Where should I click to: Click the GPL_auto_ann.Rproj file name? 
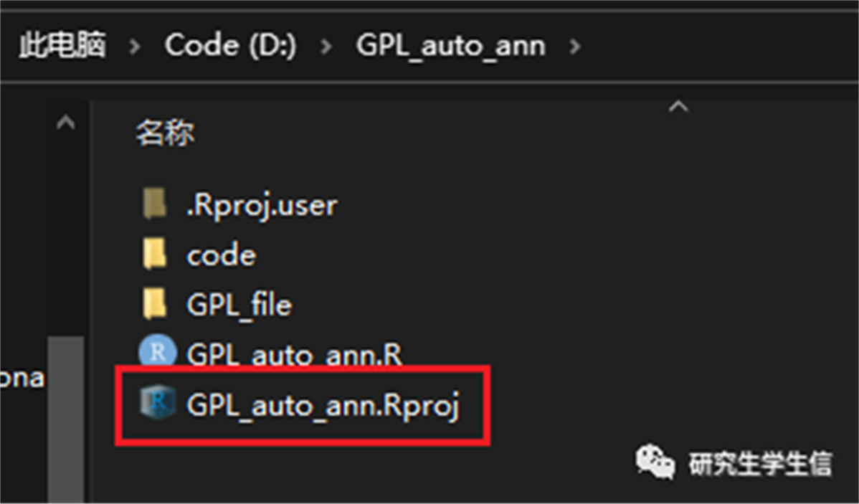pos(323,405)
